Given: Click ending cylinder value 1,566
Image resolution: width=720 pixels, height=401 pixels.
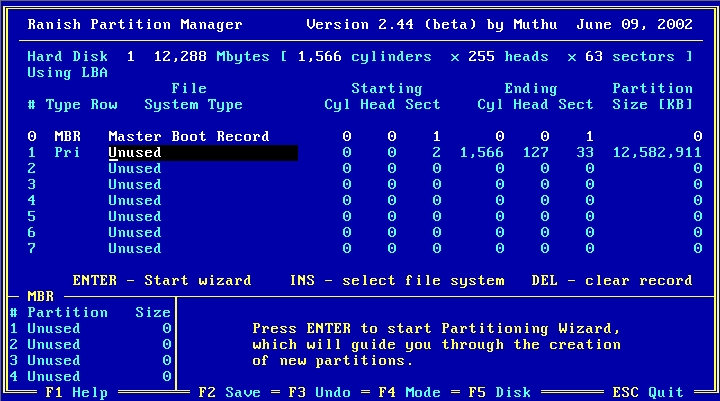Looking at the screenshot, I should coord(482,152).
